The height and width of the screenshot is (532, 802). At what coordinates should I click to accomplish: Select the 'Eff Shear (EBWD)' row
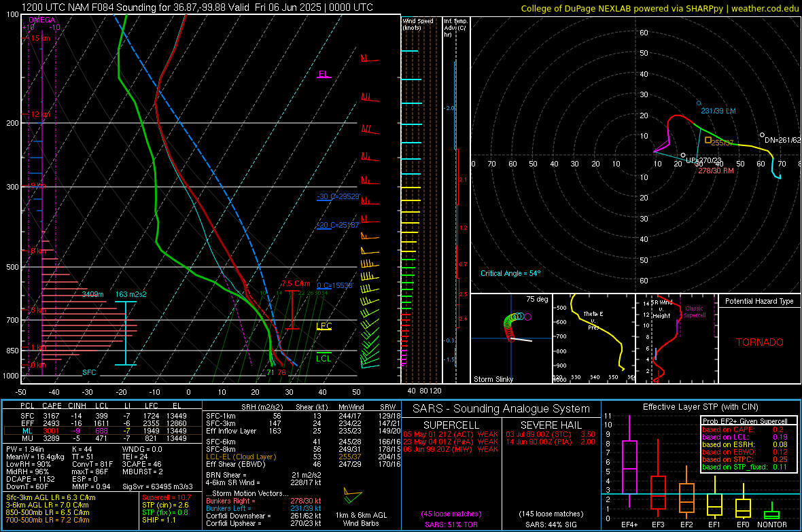pos(303,464)
